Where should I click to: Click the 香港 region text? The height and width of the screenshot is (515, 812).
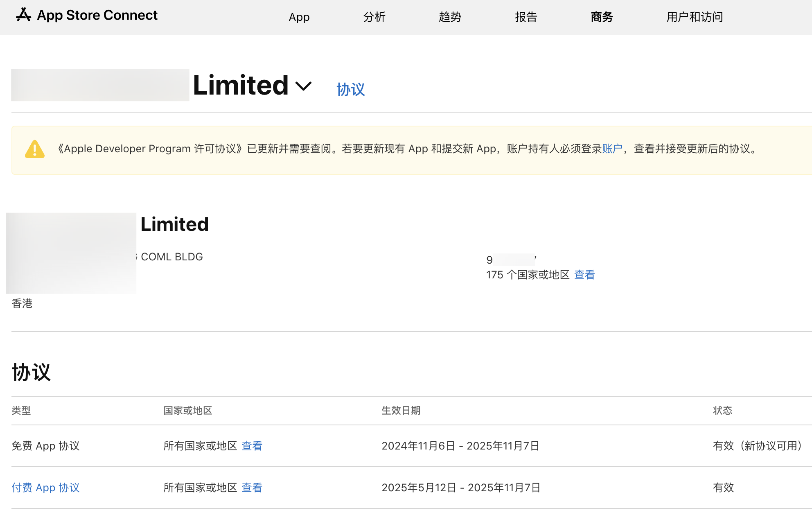(x=22, y=303)
